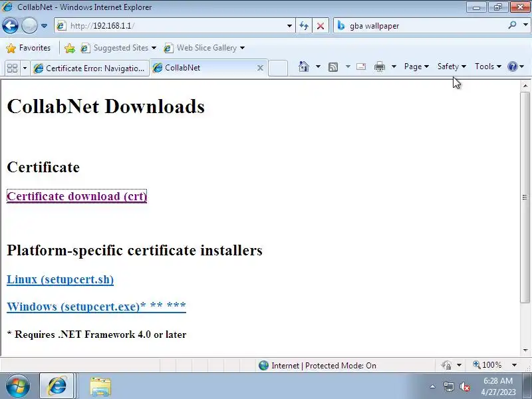Open the search provider dropdown arrow
The height and width of the screenshot is (399, 532).
point(525,25)
